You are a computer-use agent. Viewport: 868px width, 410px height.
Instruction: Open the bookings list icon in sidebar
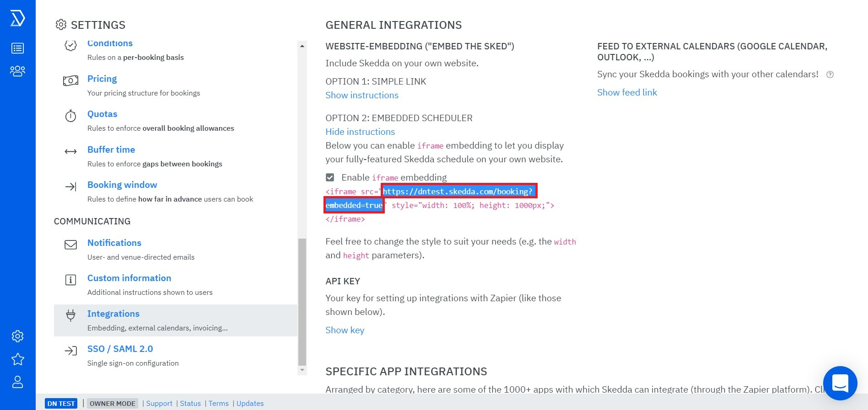click(17, 48)
